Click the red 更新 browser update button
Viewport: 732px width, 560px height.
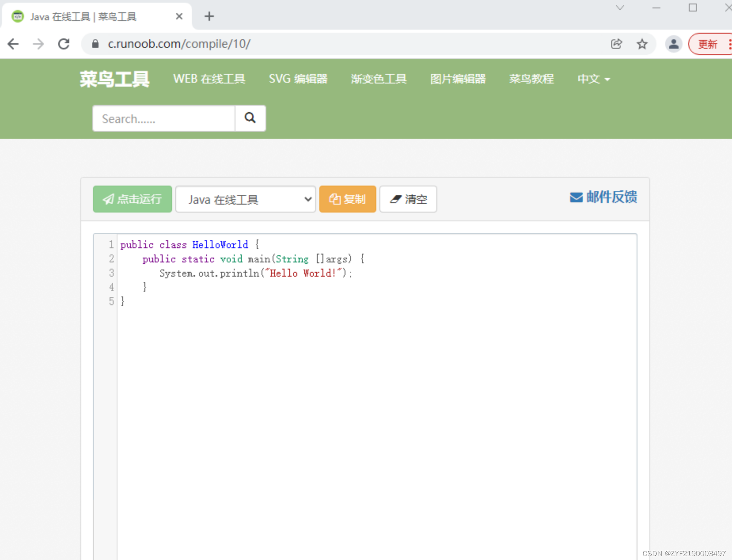[x=711, y=44]
